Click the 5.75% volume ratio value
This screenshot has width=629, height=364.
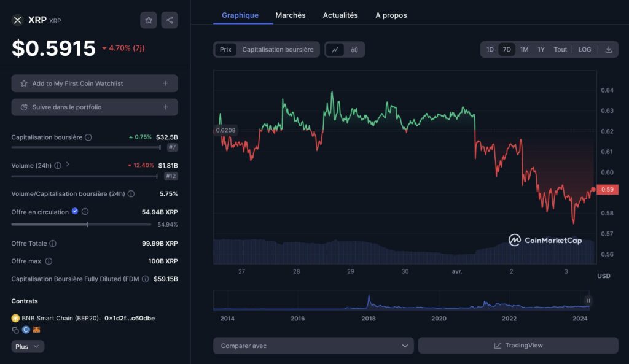168,193
